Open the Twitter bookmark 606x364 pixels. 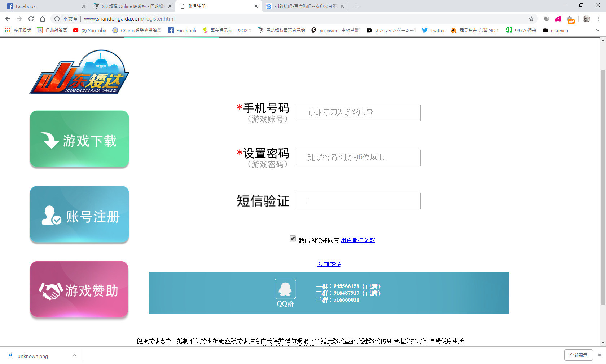433,30
